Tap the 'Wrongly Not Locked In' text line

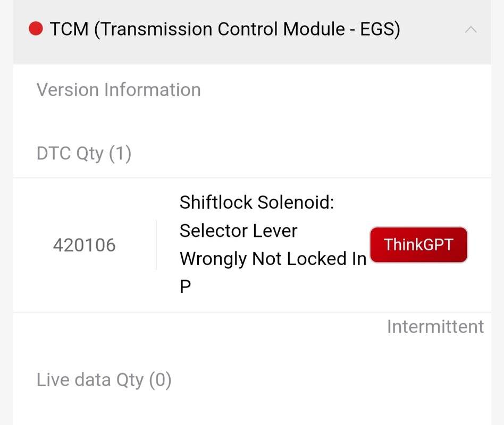tap(273, 259)
